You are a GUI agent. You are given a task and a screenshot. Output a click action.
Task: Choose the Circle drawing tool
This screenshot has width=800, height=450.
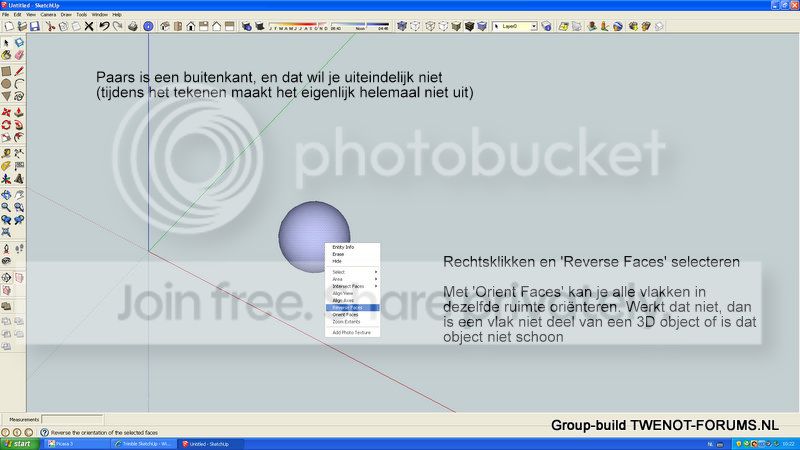click(6, 84)
